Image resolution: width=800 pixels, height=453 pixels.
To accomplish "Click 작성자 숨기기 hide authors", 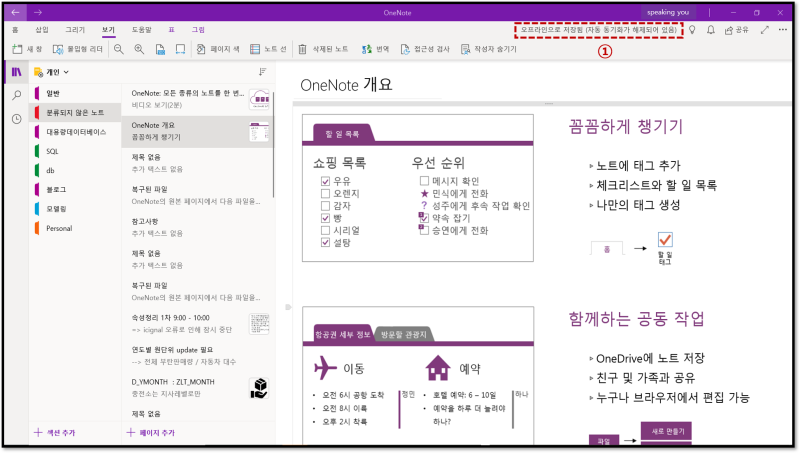I will (x=489, y=49).
